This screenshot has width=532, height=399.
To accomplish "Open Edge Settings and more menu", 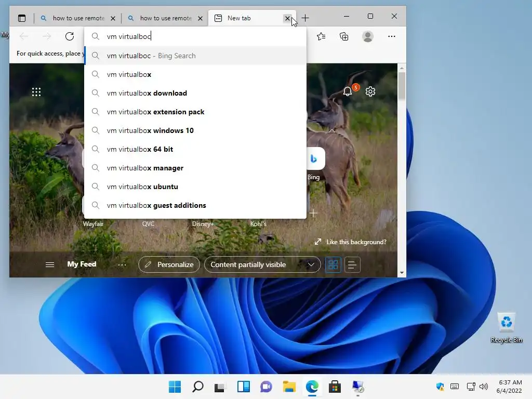I will [392, 36].
